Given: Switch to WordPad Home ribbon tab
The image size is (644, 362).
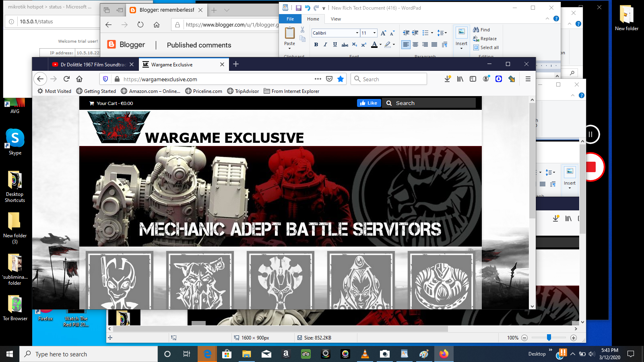Looking at the screenshot, I should pyautogui.click(x=313, y=19).
